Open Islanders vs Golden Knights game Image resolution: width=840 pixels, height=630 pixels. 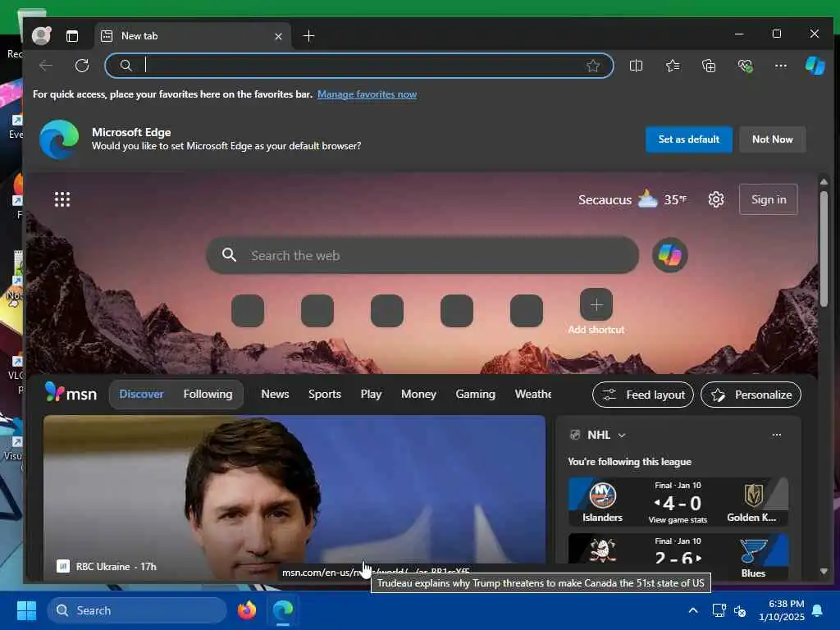pos(678,501)
